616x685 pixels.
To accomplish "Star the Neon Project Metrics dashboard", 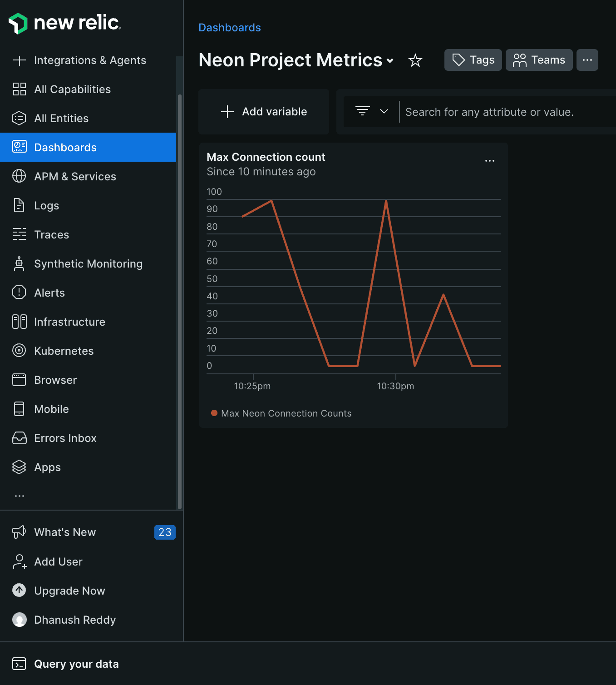I will [415, 60].
